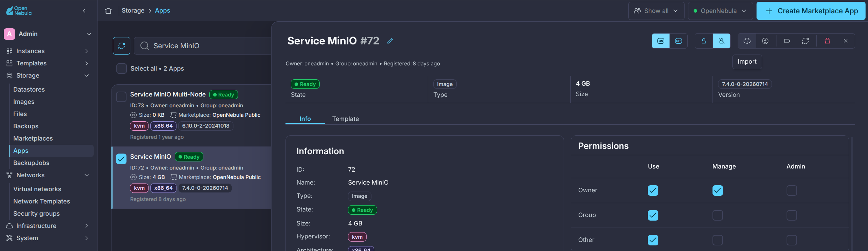868x251 pixels.
Task: Open Infrastructure via its cloud icon
Action: pyautogui.click(x=9, y=226)
